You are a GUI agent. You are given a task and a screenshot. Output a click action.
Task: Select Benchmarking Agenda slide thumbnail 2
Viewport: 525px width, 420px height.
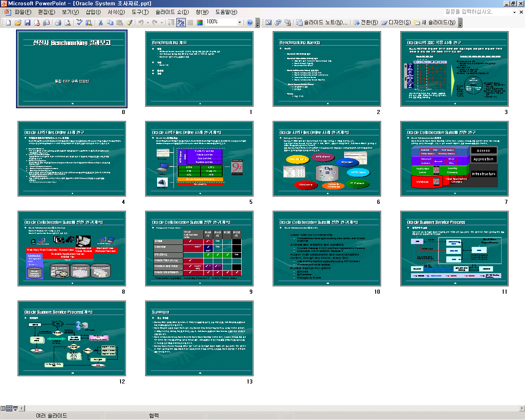point(327,69)
